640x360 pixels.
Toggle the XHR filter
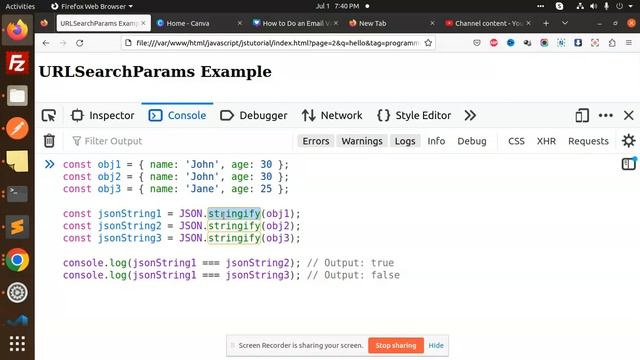tap(546, 141)
